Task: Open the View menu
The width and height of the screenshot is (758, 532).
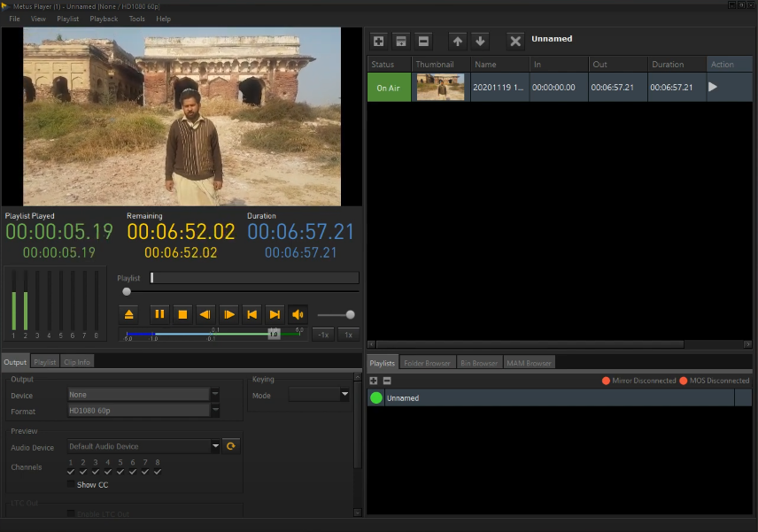Action: [38, 19]
